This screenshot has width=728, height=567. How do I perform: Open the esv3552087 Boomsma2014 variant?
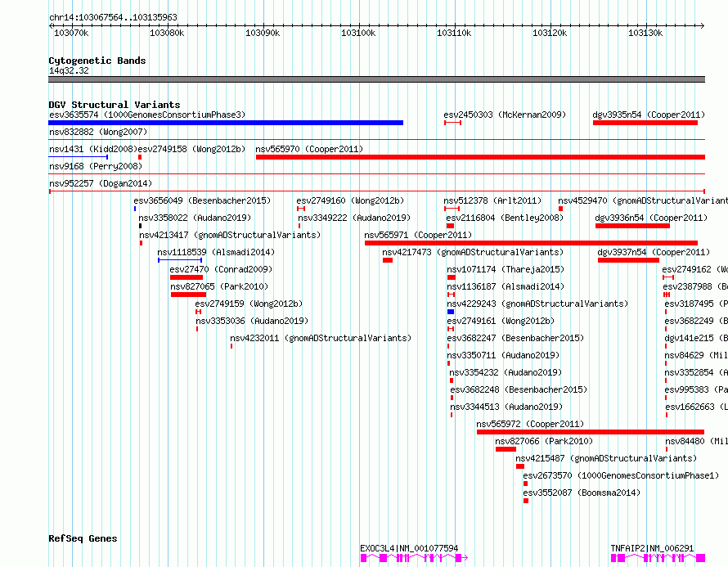pyautogui.click(x=582, y=493)
